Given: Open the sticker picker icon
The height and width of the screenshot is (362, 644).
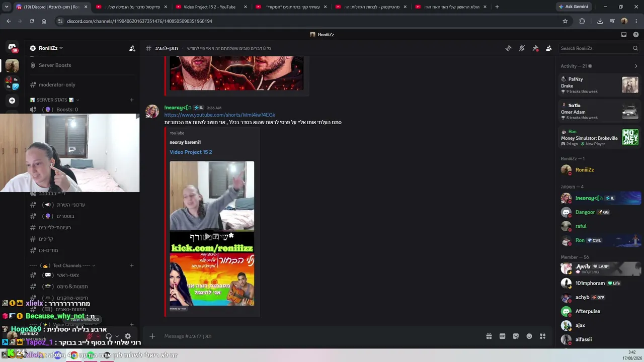Looking at the screenshot, I should 516,336.
